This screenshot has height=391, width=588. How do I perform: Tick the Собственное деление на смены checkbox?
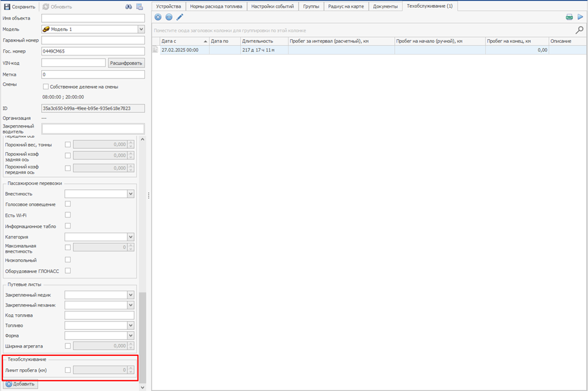(46, 86)
